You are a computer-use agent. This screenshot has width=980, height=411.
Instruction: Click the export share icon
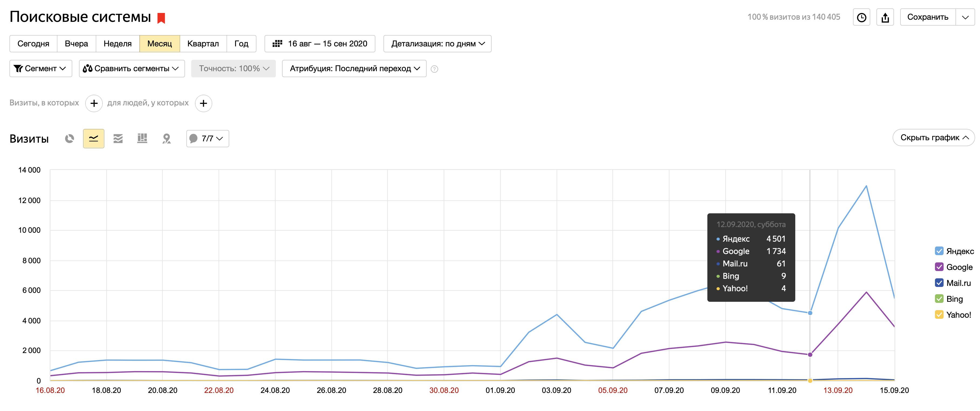(x=885, y=18)
